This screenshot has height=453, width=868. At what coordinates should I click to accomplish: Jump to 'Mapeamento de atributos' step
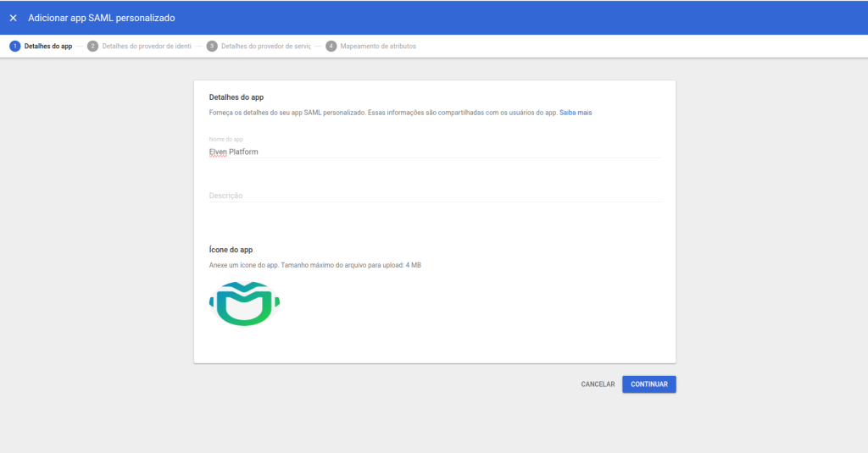tap(377, 46)
